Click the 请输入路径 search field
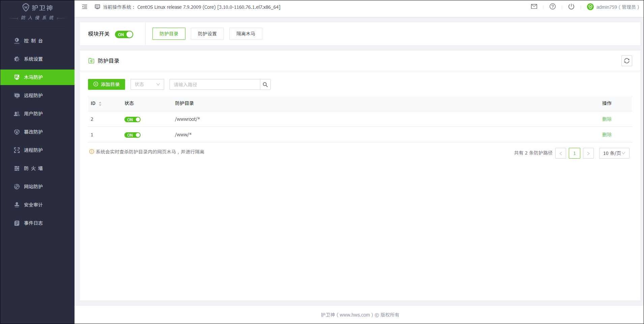 tap(215, 84)
